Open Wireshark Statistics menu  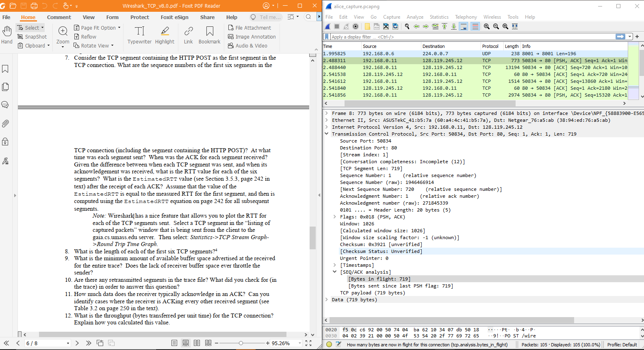point(439,17)
